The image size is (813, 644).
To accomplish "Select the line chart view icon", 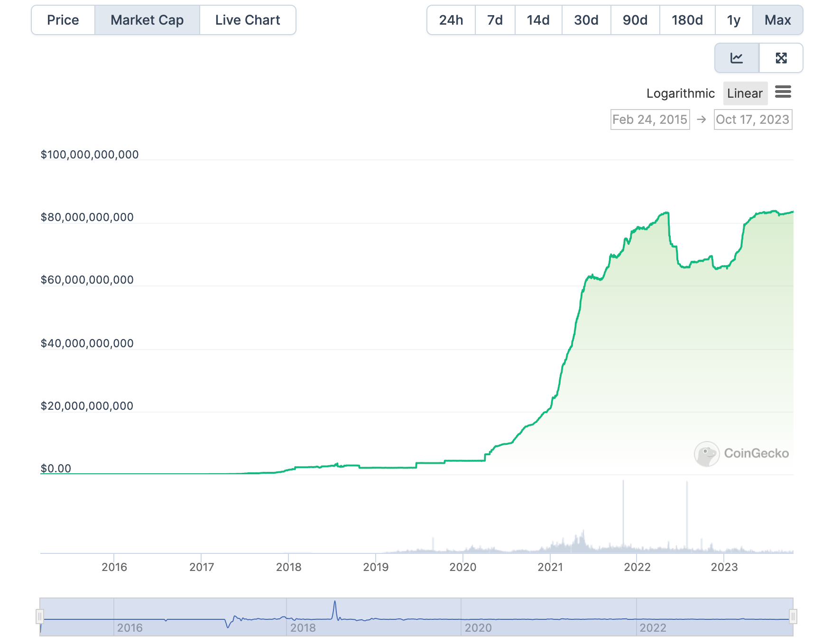I will [x=737, y=58].
